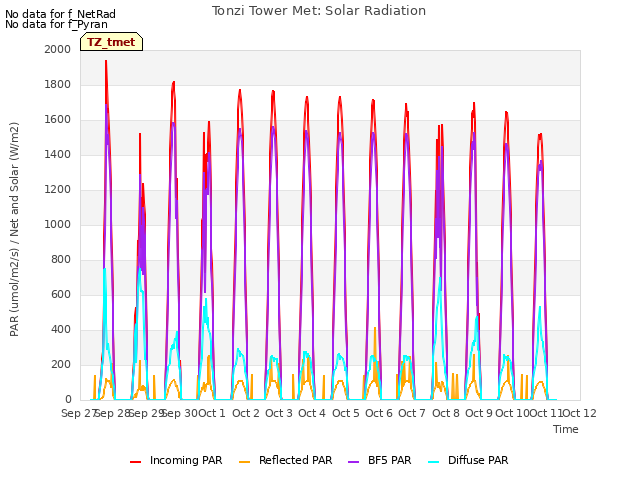Click the tallest Incoming PAR peak near 1950
This screenshot has height=480, width=640.
coord(106,62)
